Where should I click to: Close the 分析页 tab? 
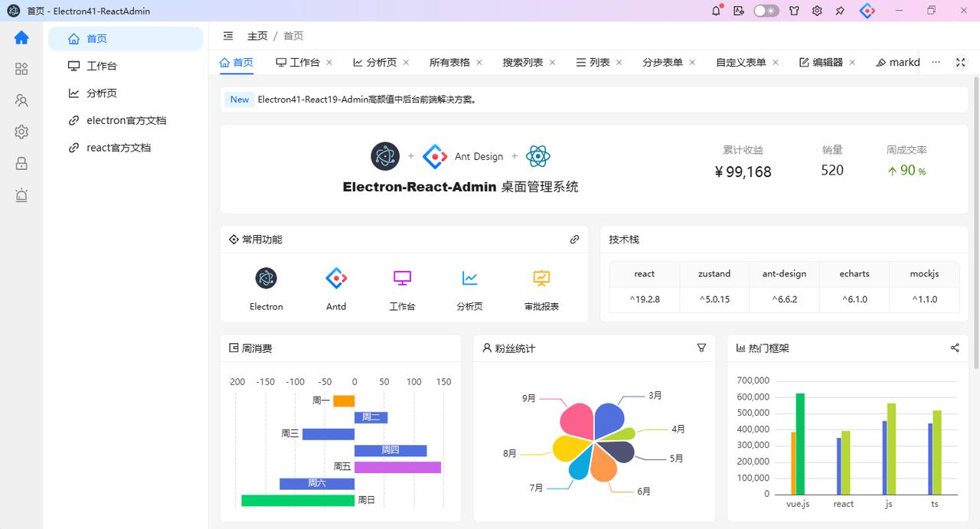point(406,63)
